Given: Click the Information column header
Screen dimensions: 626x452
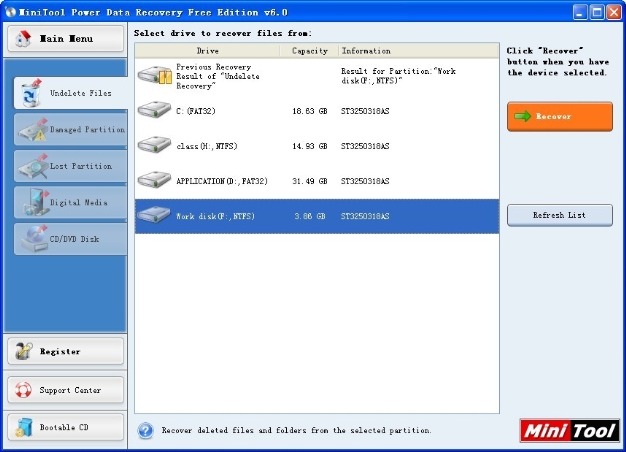Looking at the screenshot, I should (419, 51).
